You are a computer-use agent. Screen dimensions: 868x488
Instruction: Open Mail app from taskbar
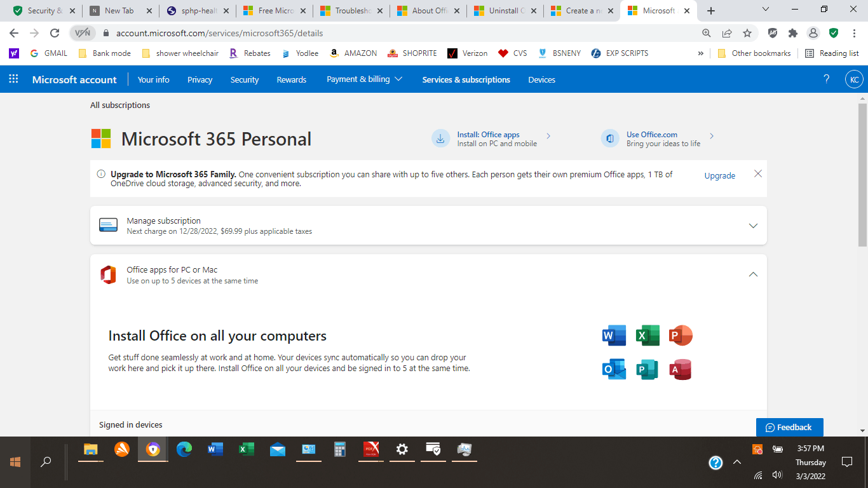tap(278, 450)
